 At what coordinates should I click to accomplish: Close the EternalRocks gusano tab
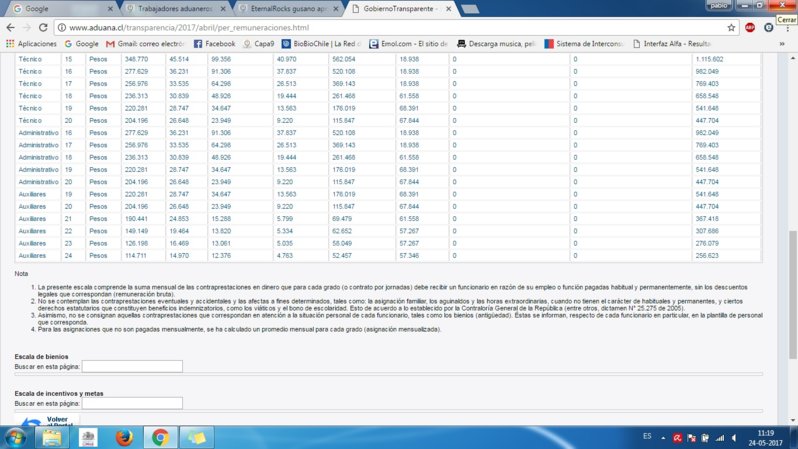point(335,9)
